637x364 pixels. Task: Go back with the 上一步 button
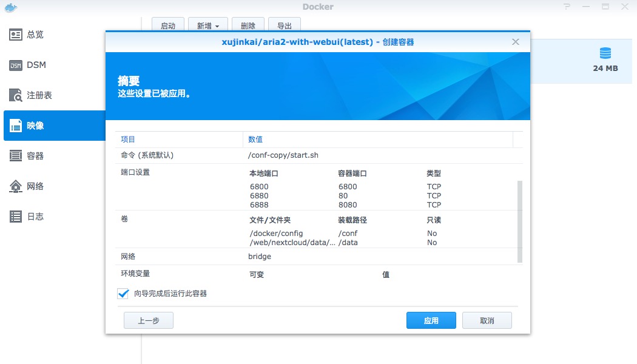coord(149,320)
